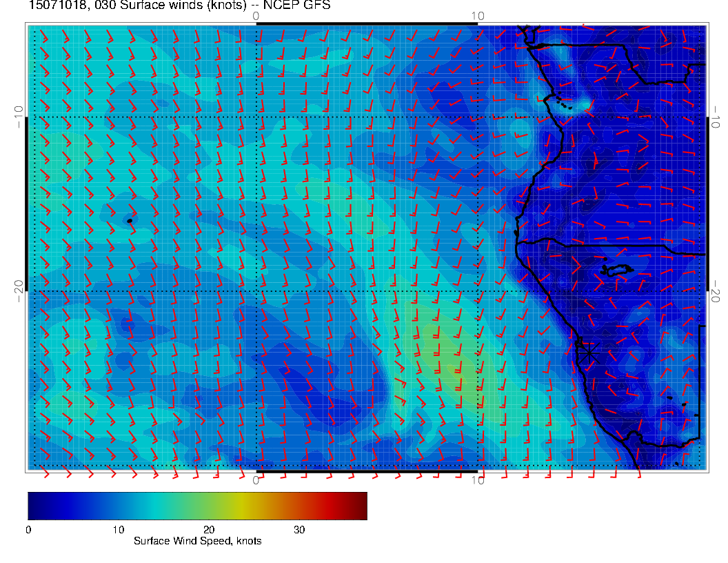Click the black asterisk marker on the coast
The height and width of the screenshot is (563, 728).
[589, 353]
